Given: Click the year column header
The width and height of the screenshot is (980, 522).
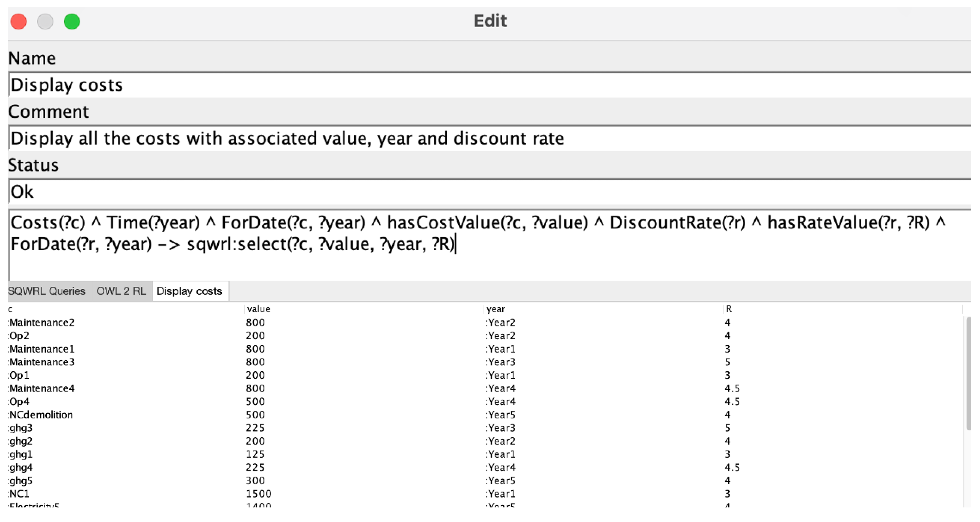Looking at the screenshot, I should click(495, 309).
